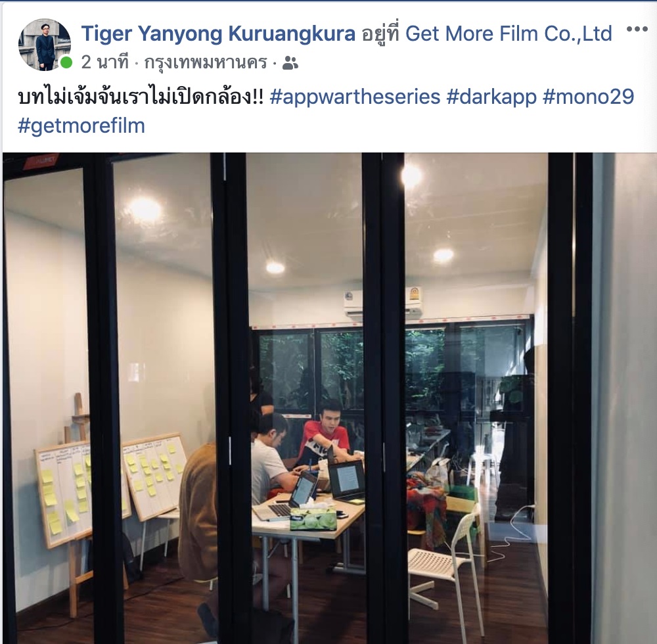The image size is (657, 644).
Task: Open the #darkapp hashtag
Action: click(x=491, y=97)
